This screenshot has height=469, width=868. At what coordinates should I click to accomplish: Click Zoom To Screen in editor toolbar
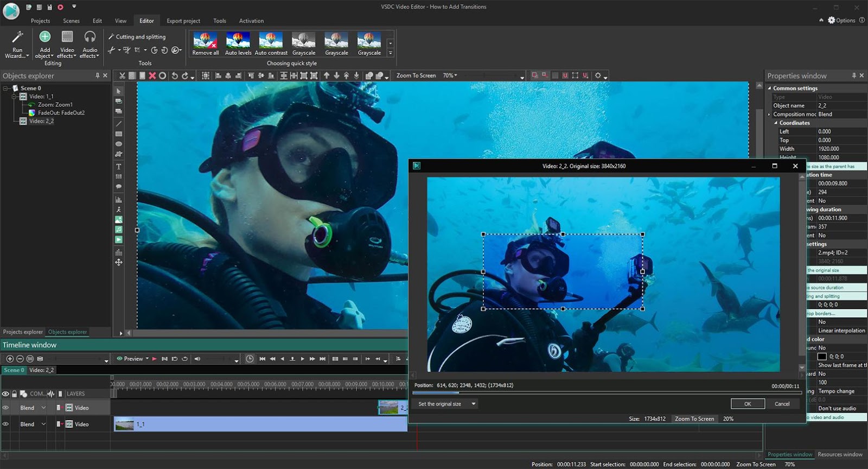pos(416,75)
